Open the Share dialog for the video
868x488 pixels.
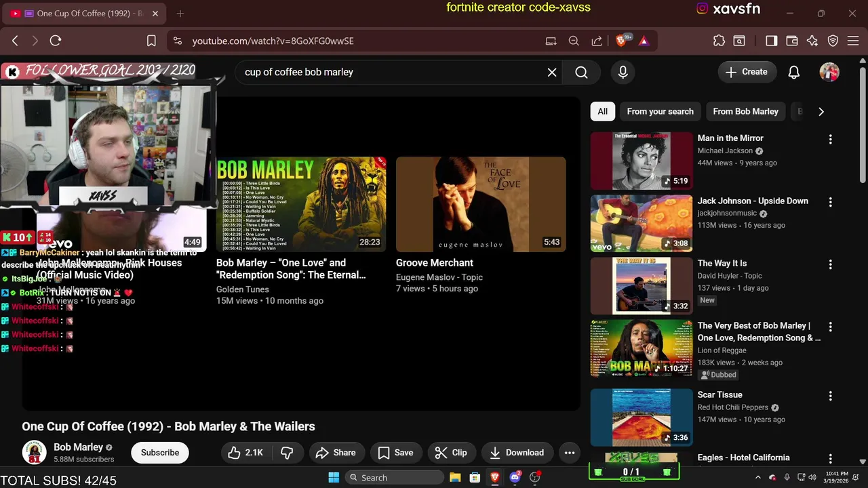335,453
